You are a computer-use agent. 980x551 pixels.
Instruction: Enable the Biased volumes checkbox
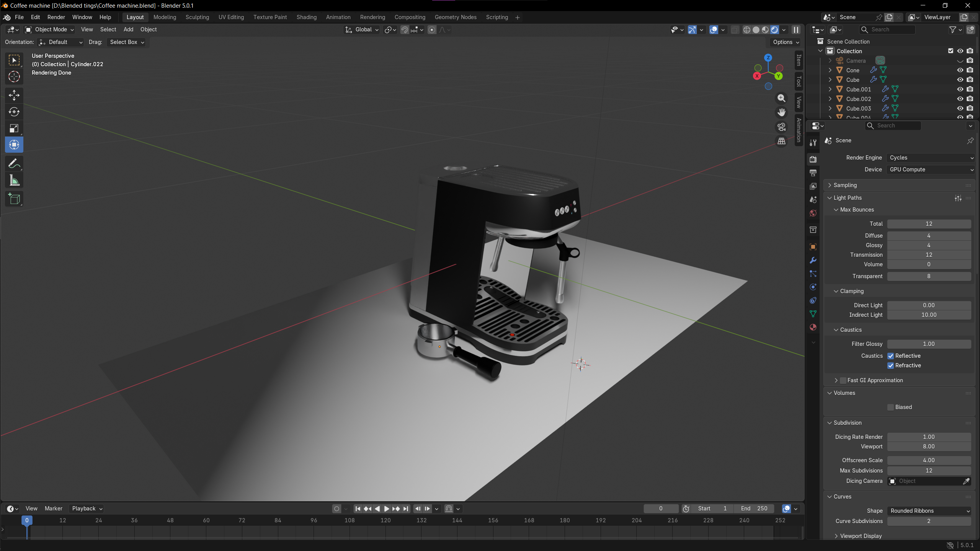tap(891, 407)
